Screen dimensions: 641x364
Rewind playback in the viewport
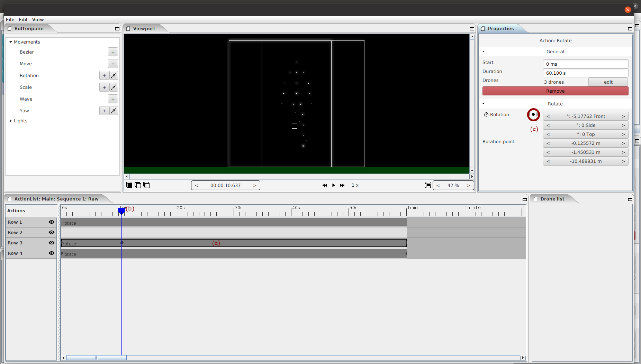[325, 185]
